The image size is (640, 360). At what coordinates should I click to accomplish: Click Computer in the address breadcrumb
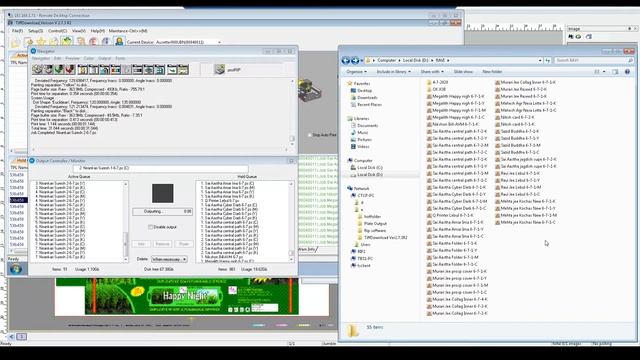click(387, 60)
